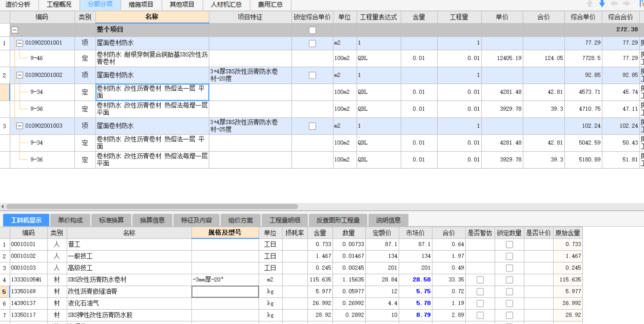Viewport: 644px width, 324px height.
Task: Switch to the 人材机汇总 tab
Action: [x=226, y=5]
